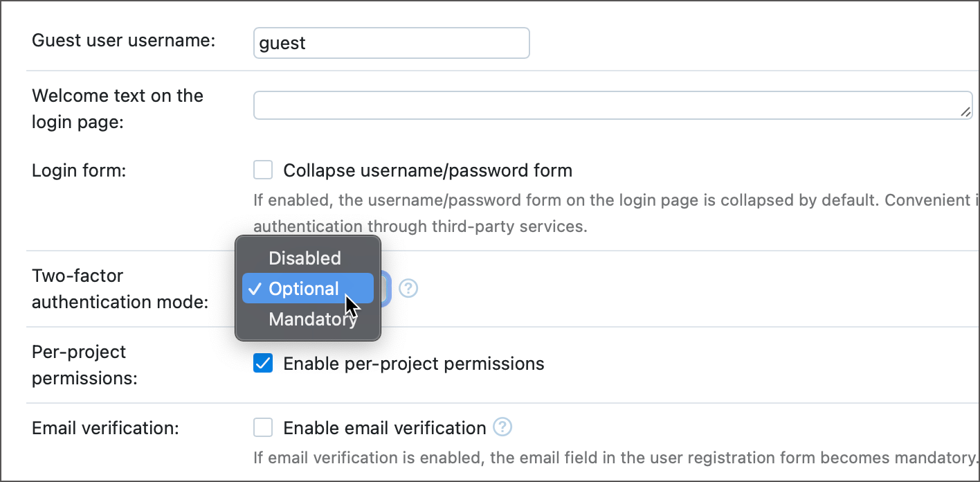This screenshot has height=482, width=980.
Task: Click into the welcome text area
Action: (609, 105)
